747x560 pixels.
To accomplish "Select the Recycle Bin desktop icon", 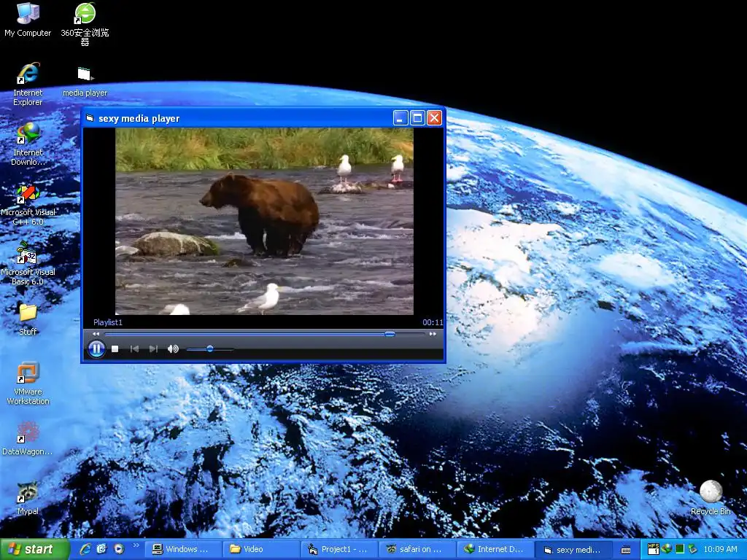I will (711, 497).
